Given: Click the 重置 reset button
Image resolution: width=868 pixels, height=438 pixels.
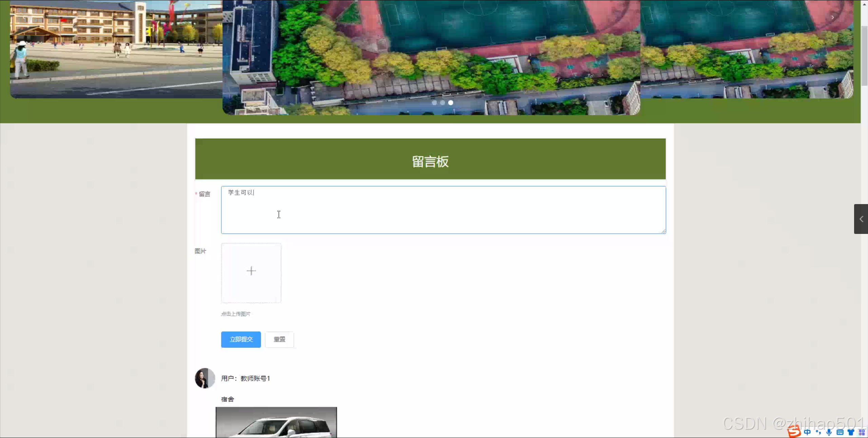Looking at the screenshot, I should (x=279, y=339).
